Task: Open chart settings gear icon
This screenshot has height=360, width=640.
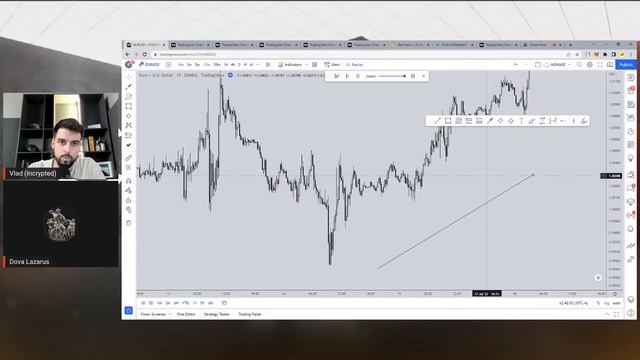Action: 590,64
